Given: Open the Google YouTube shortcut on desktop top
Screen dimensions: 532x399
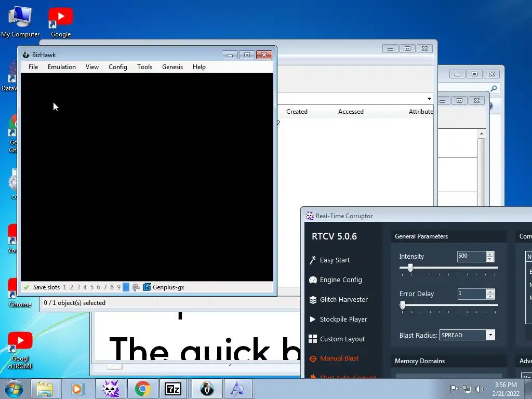Looking at the screenshot, I should tap(61, 22).
